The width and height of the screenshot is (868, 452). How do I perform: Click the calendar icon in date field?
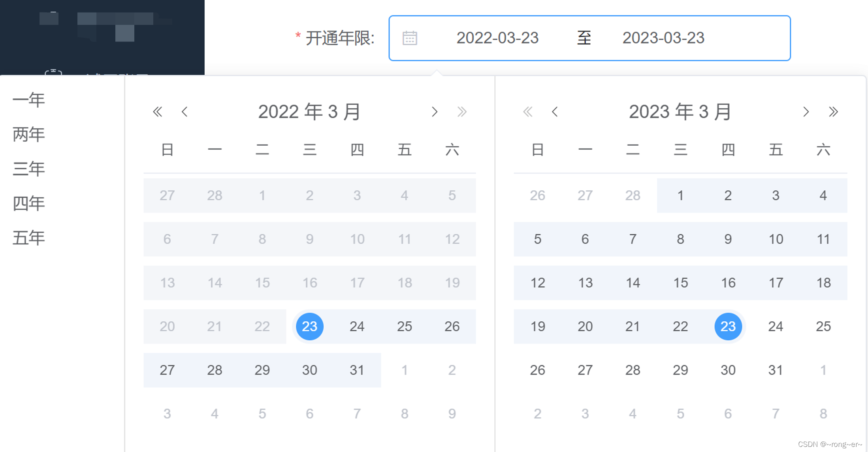click(x=410, y=38)
